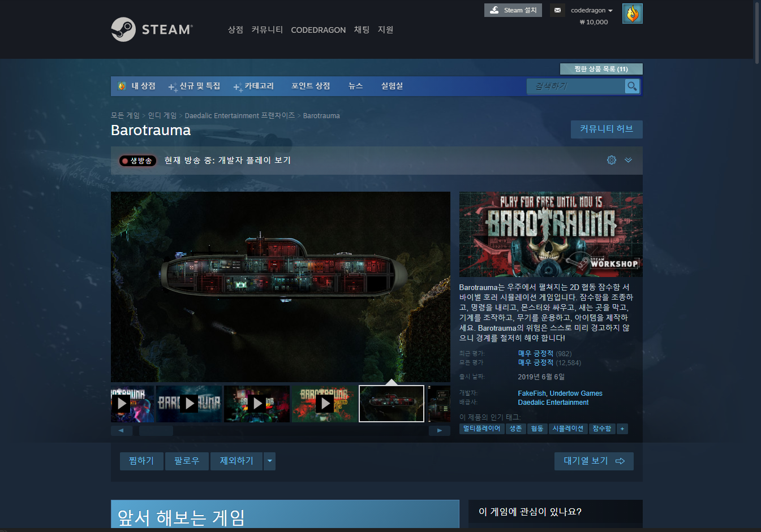
Task: Open the envelope notifications icon
Action: 557,10
